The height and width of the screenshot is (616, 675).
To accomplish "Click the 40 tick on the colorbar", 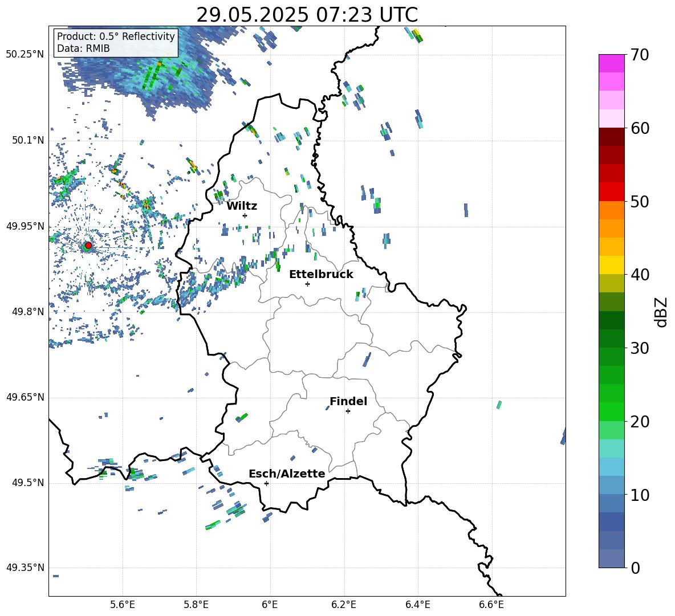I will (x=639, y=275).
